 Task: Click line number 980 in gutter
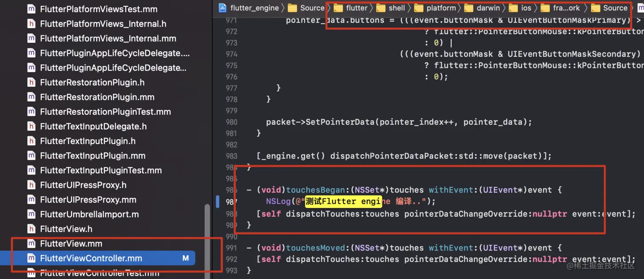pyautogui.click(x=232, y=122)
